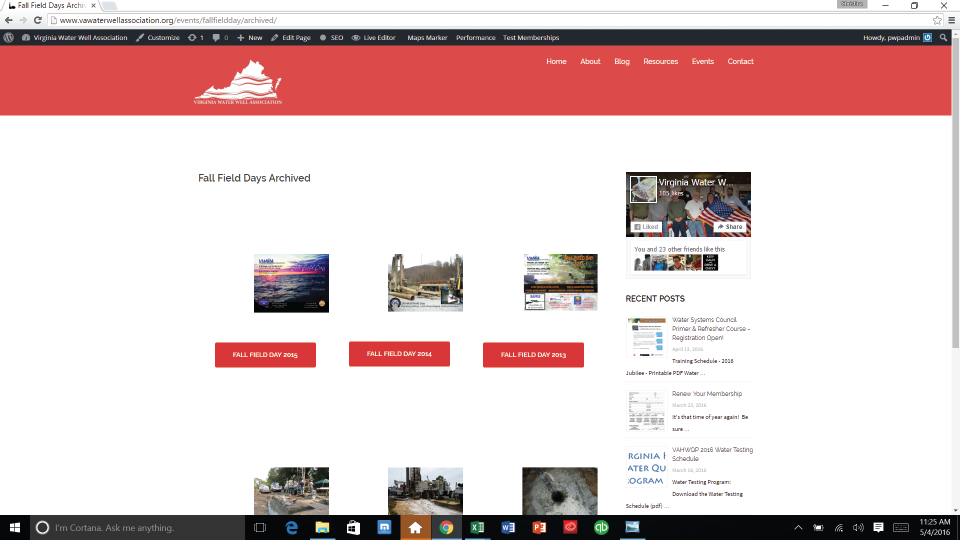Screen dimensions: 961x541
Task: Click the FALL FIELD DAY 2013 button
Action: pos(533,355)
